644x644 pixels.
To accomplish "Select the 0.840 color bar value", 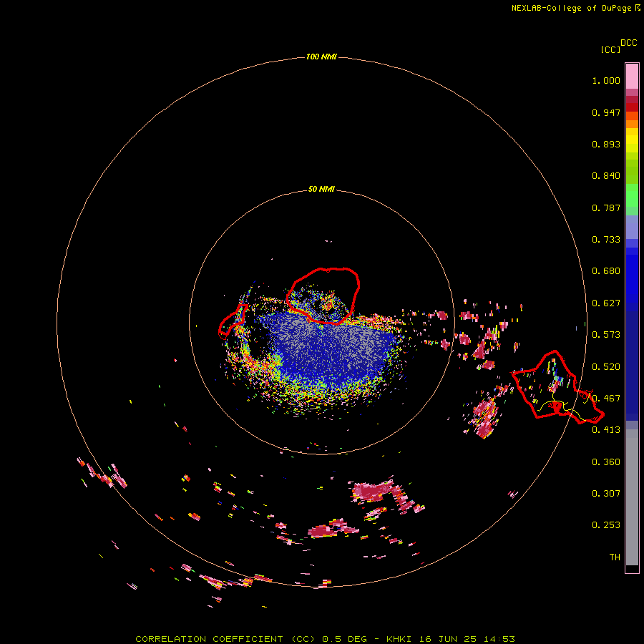I will coord(606,176).
